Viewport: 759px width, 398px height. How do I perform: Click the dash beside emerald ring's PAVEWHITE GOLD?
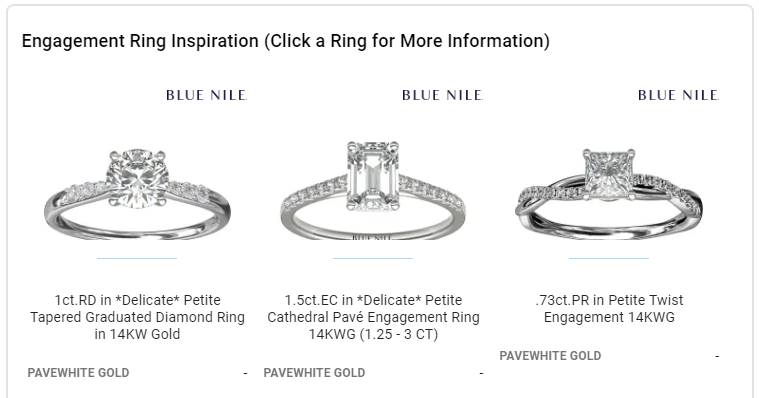pos(481,373)
